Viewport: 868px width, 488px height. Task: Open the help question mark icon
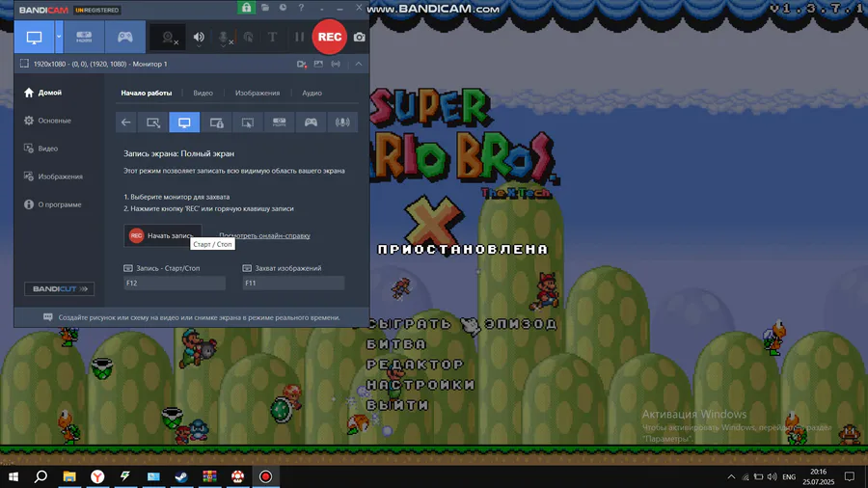(301, 8)
